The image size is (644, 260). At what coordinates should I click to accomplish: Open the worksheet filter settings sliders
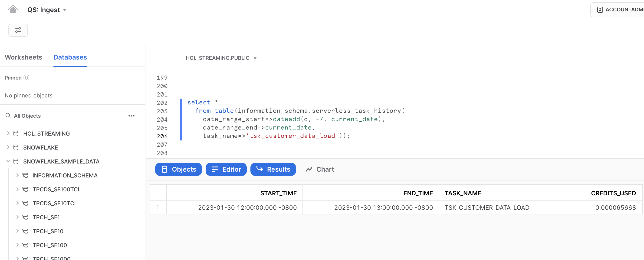pos(18,30)
